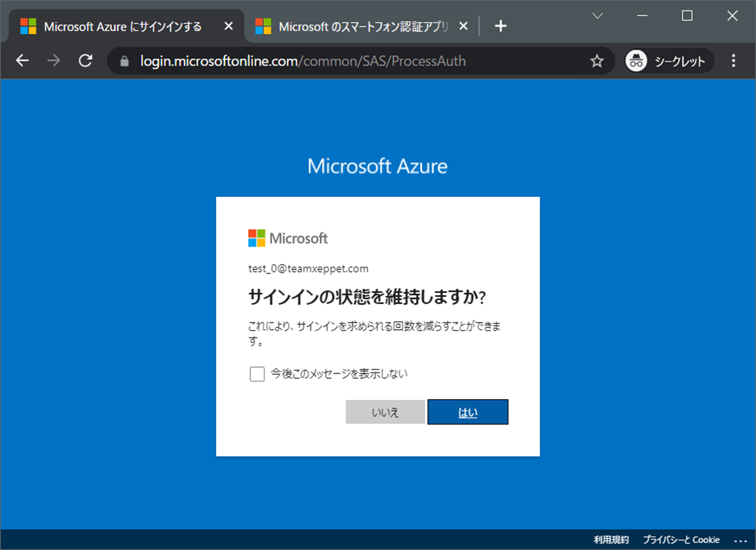756x550 pixels.
Task: Open a new tab with the plus button
Action: [x=501, y=26]
